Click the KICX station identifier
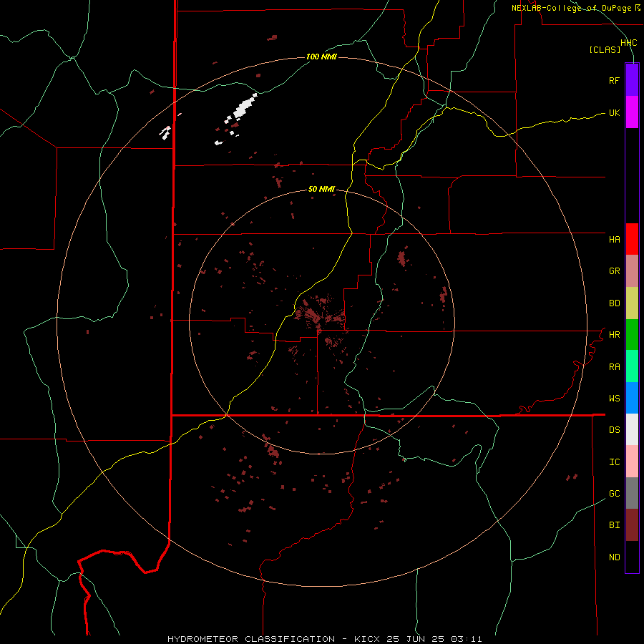644x644 pixels. (x=367, y=639)
